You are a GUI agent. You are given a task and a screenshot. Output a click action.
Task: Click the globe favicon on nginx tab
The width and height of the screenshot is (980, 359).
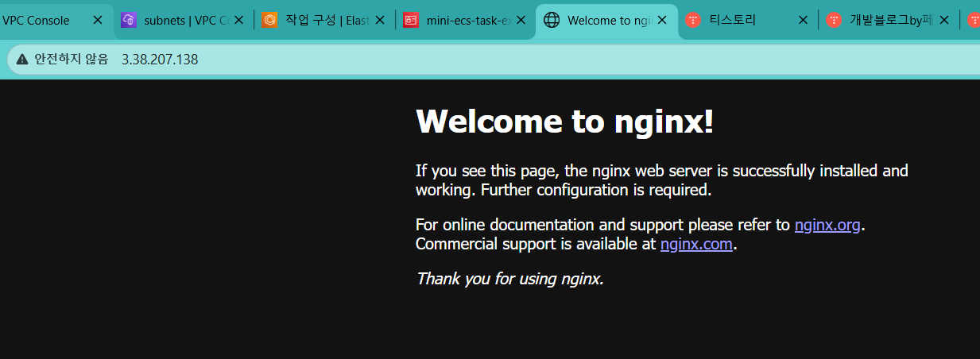point(551,21)
